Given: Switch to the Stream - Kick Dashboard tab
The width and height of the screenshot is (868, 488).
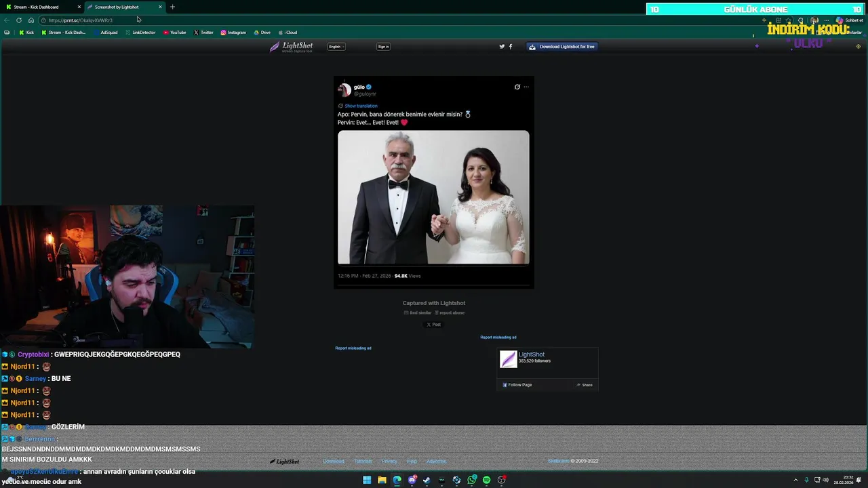Looking at the screenshot, I should coord(41,7).
